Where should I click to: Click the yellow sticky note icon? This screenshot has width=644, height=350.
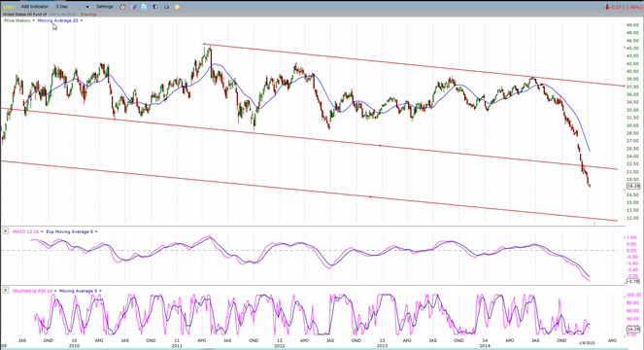click(177, 7)
